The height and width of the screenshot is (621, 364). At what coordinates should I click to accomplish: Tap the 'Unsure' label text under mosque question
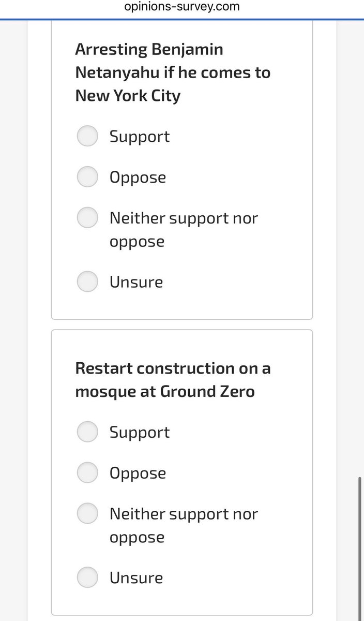[x=136, y=578]
